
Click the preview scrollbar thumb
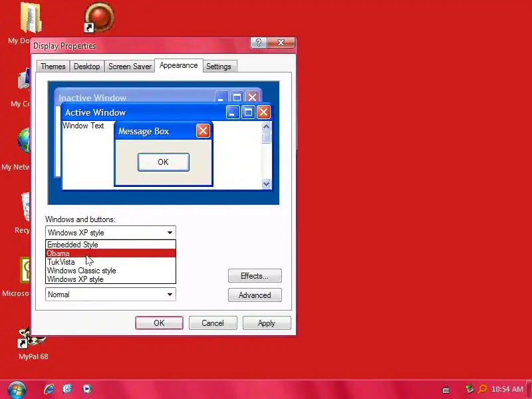point(267,138)
